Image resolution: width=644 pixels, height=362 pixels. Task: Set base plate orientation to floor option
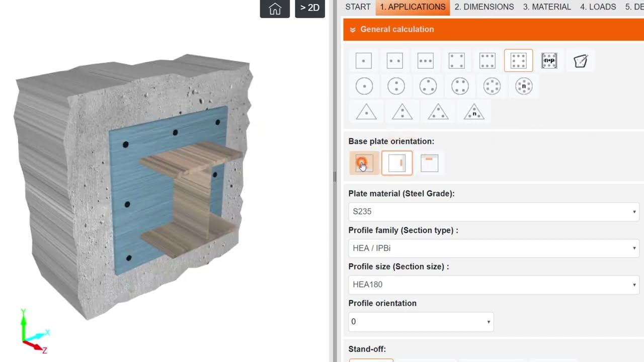point(364,163)
